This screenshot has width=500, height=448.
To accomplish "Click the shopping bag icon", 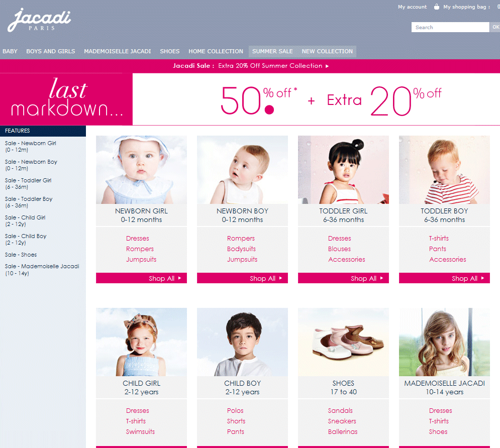I will (x=437, y=7).
